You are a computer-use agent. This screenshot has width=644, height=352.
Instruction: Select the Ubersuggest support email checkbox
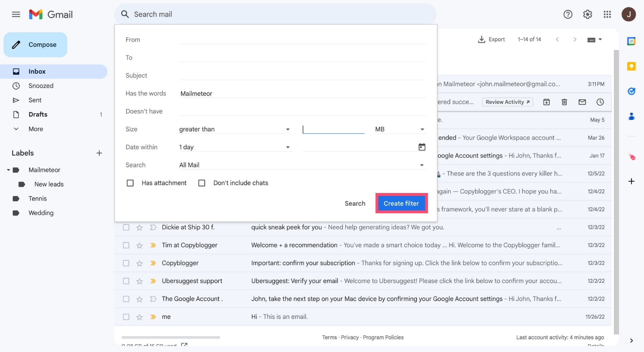(x=126, y=281)
